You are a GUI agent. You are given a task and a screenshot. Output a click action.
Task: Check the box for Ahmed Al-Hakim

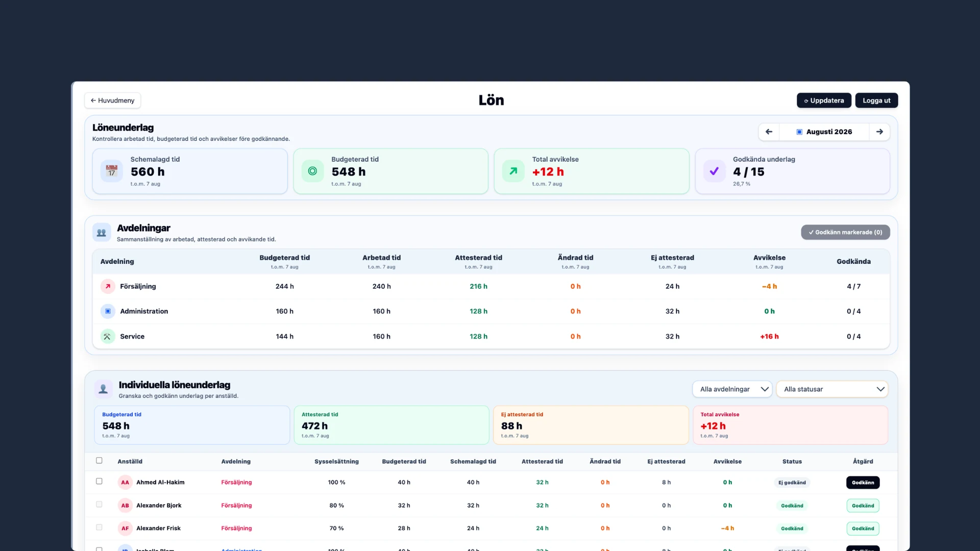coord(99,482)
